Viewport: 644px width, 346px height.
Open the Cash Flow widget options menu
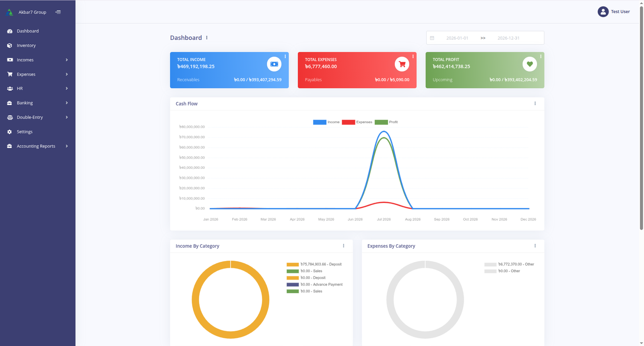pyautogui.click(x=535, y=104)
